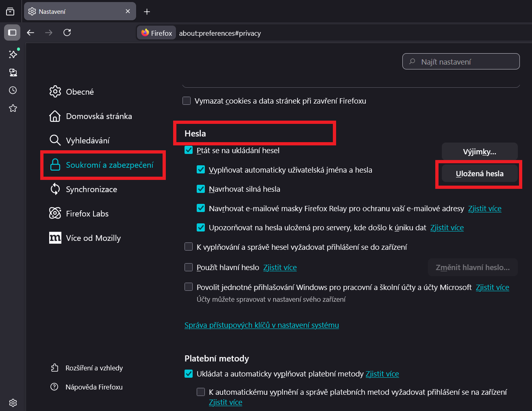Screen dimensions: 532x411
Task: Open Správa přístupových klíčů link
Action: 261,325
